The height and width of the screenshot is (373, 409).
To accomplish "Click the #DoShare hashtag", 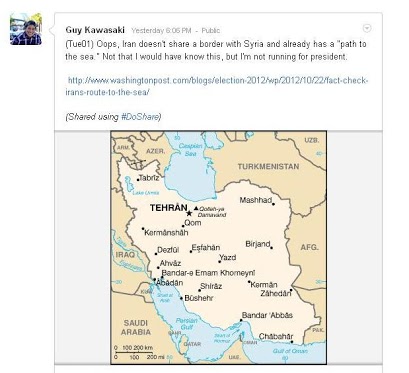I will [x=140, y=117].
